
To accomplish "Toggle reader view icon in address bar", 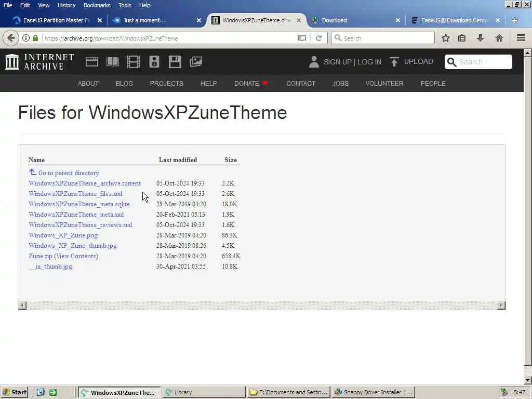I will [302, 38].
